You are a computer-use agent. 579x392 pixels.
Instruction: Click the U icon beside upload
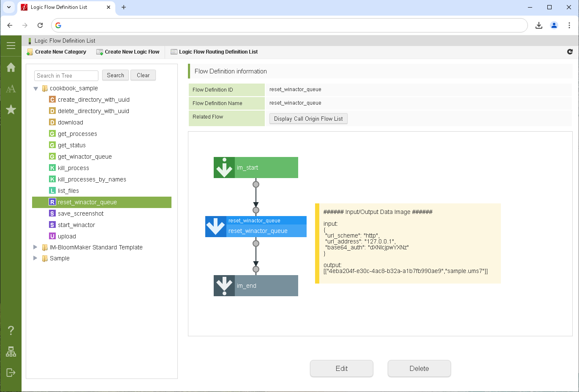click(52, 236)
